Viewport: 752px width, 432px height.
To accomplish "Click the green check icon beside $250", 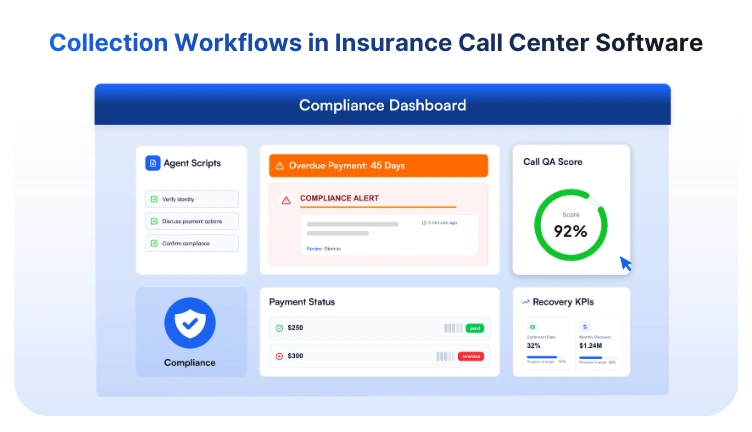I will pyautogui.click(x=279, y=328).
